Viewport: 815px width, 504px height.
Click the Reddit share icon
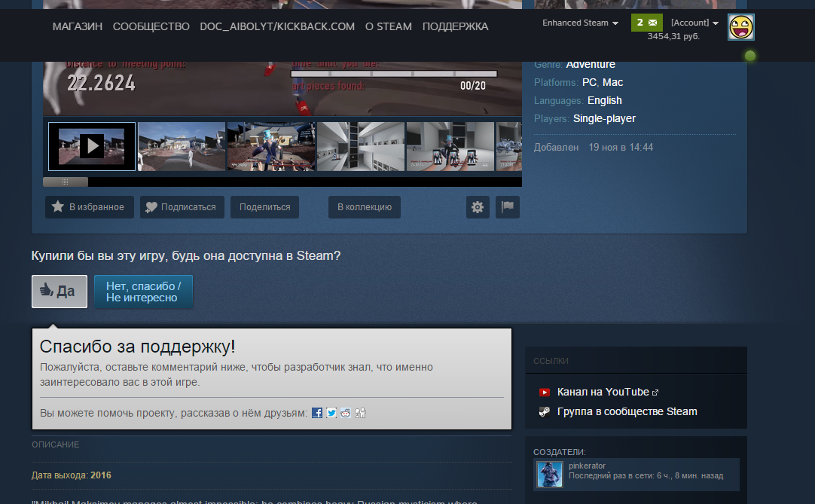click(346, 413)
